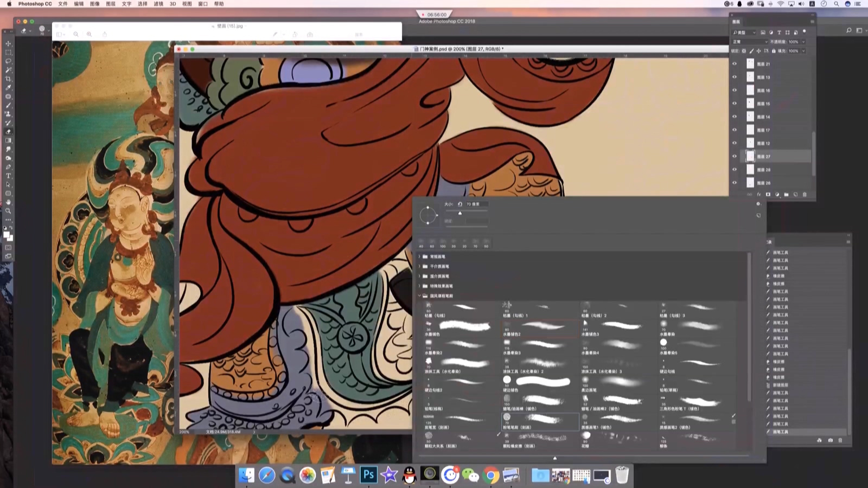Click the lock transparent pixels icon
868x488 pixels.
pyautogui.click(x=744, y=51)
